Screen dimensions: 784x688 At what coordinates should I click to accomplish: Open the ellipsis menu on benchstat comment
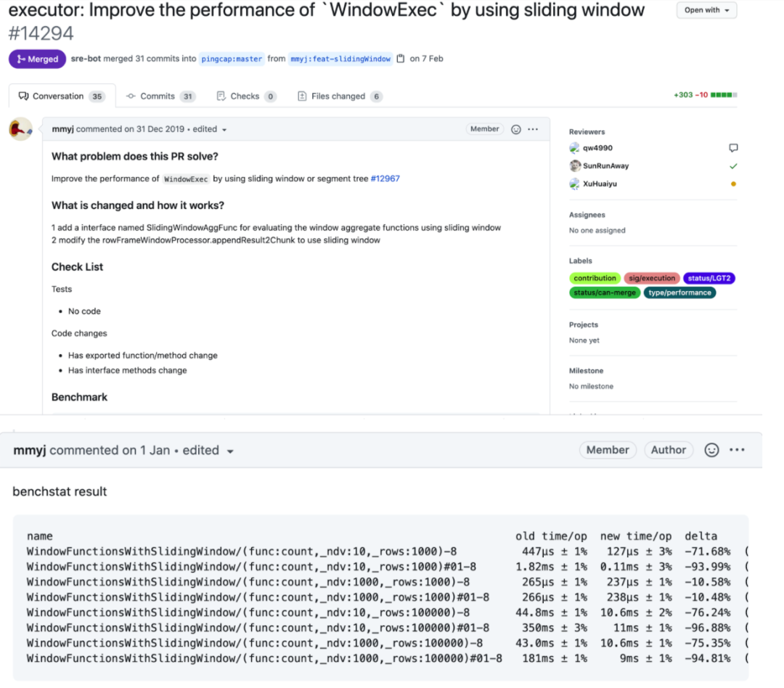click(737, 450)
